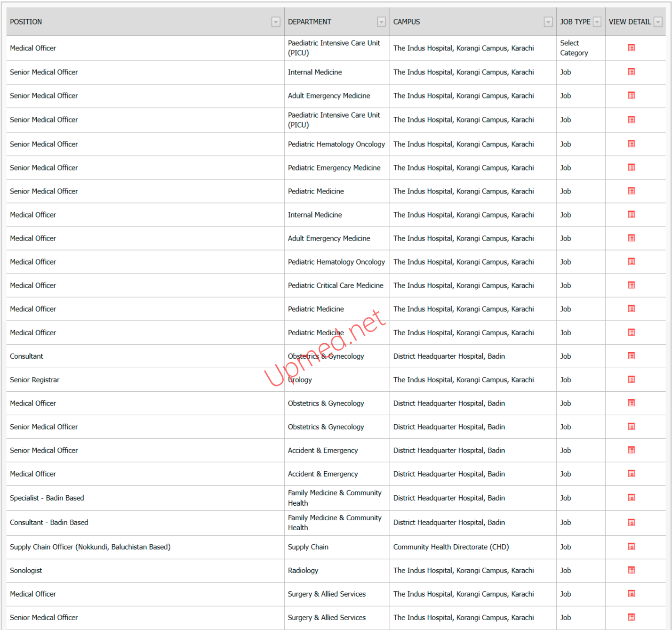
Task: View details of Consultant - Badin Based row
Action: [631, 523]
